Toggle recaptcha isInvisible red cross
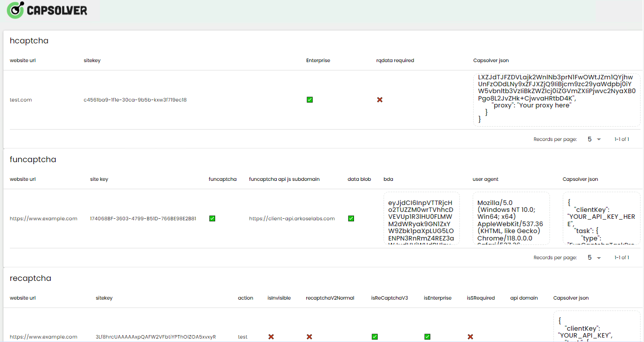Image resolution: width=644 pixels, height=342 pixels. [x=271, y=337]
